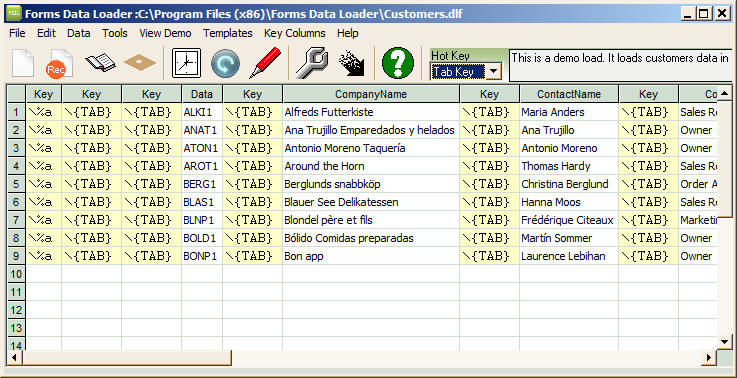Viewport: 737px width, 378px height.
Task: Start recording with the Rec icon
Action: click(59, 63)
